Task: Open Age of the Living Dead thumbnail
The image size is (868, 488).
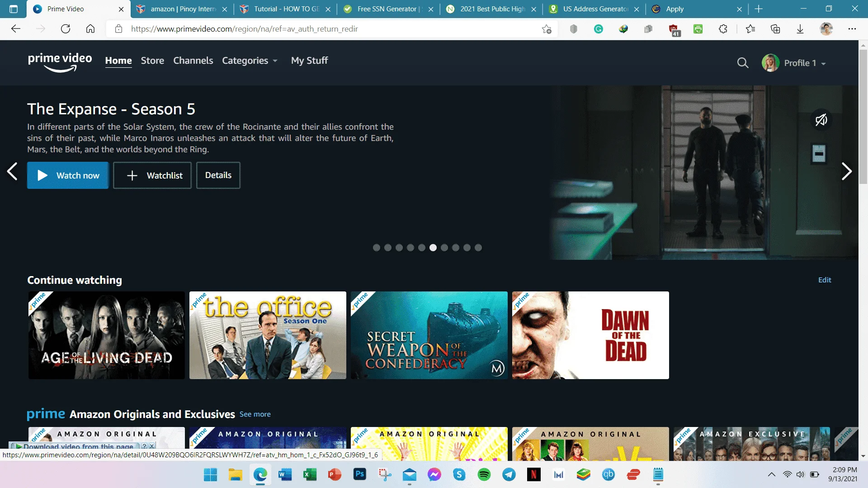Action: tap(107, 335)
